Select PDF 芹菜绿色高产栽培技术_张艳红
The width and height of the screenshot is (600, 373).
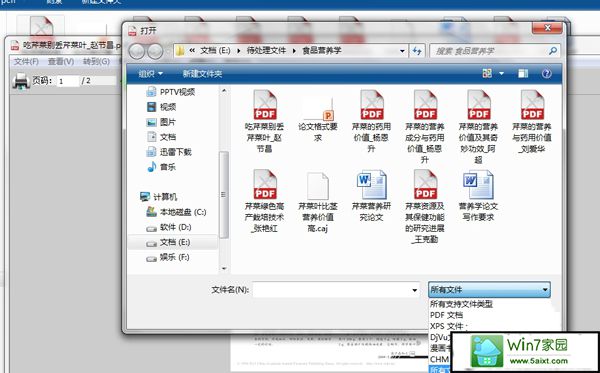[264, 201]
